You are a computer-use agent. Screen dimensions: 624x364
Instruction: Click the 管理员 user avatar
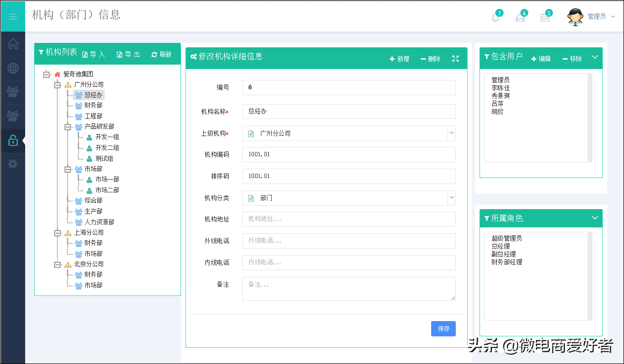pyautogui.click(x=575, y=16)
